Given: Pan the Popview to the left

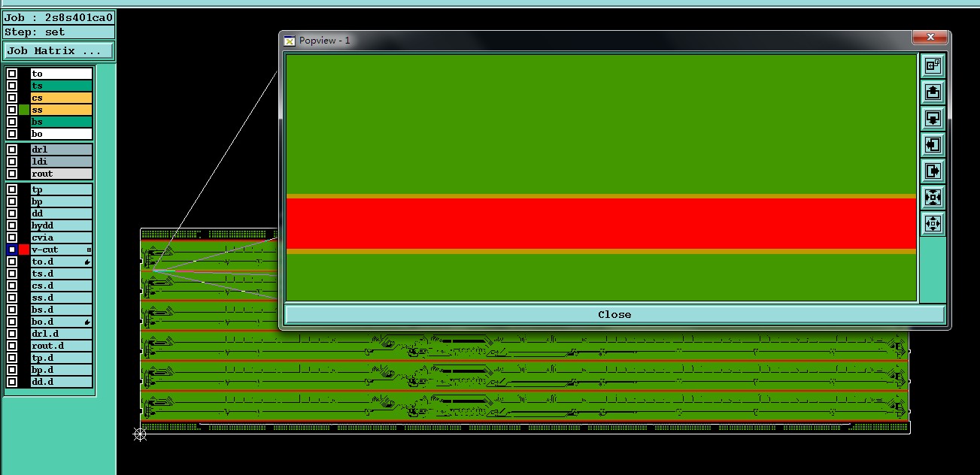Looking at the screenshot, I should coord(933,144).
